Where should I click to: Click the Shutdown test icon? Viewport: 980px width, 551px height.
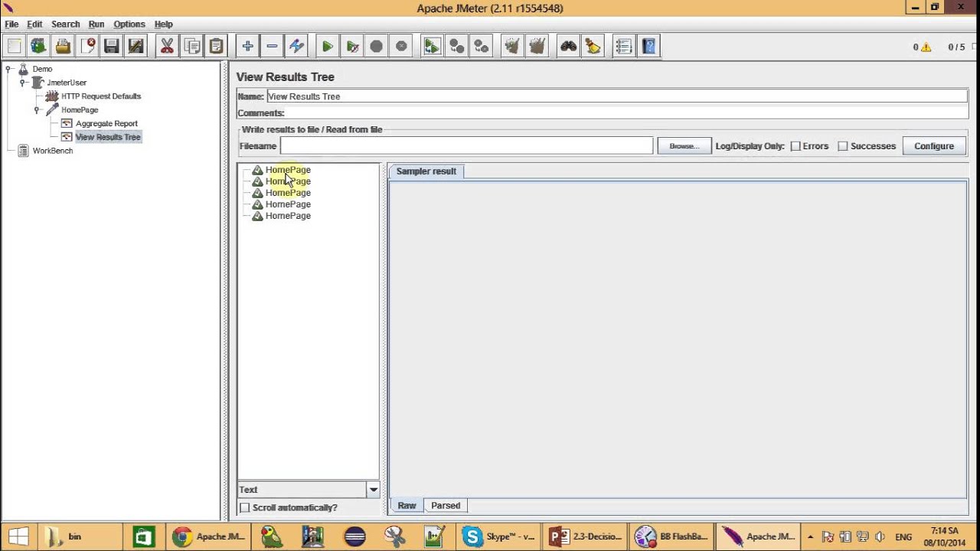[400, 47]
